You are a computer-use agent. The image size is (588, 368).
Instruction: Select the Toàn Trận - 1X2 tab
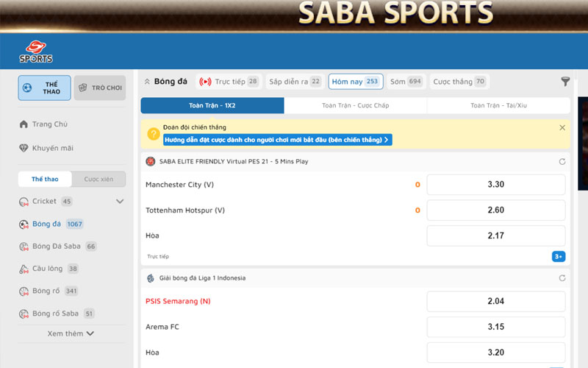pos(212,105)
